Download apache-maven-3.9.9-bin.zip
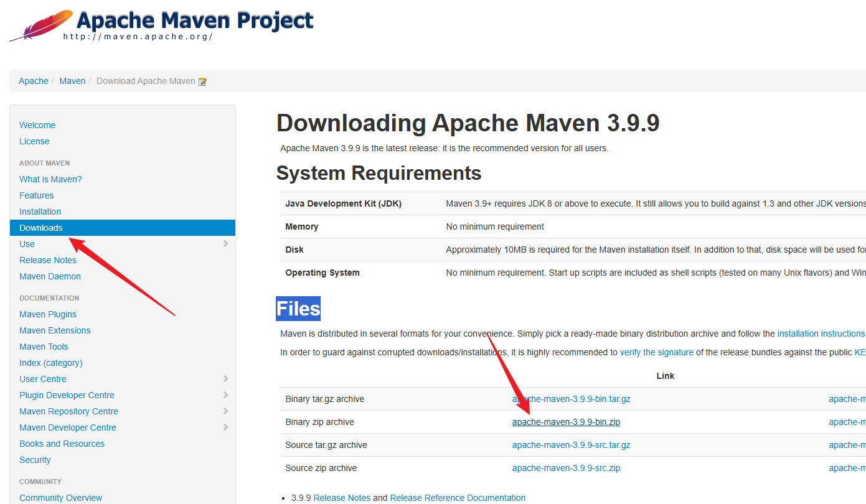The height and width of the screenshot is (504, 866). [566, 422]
